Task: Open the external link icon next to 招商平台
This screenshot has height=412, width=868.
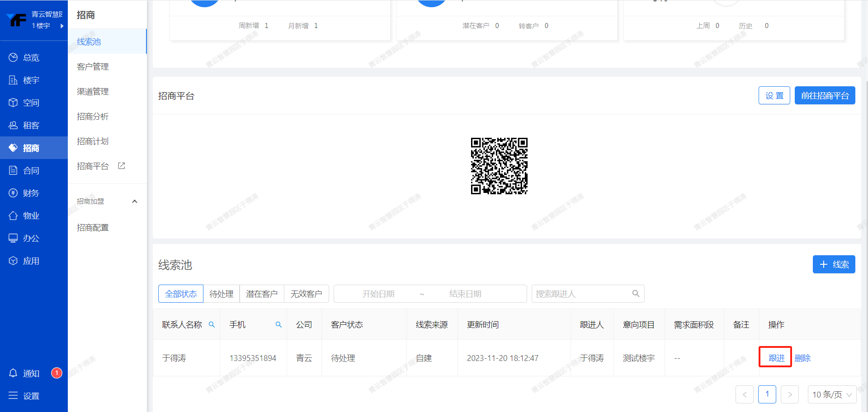Action: [122, 166]
